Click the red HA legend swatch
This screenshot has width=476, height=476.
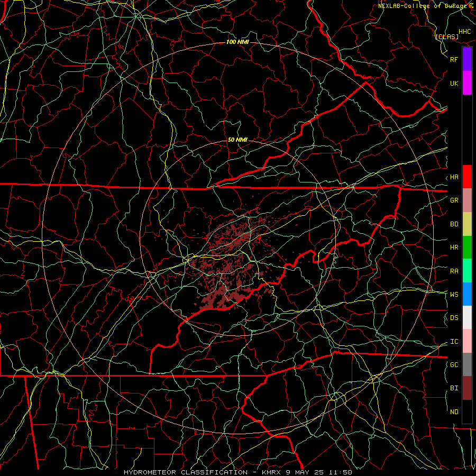point(467,177)
